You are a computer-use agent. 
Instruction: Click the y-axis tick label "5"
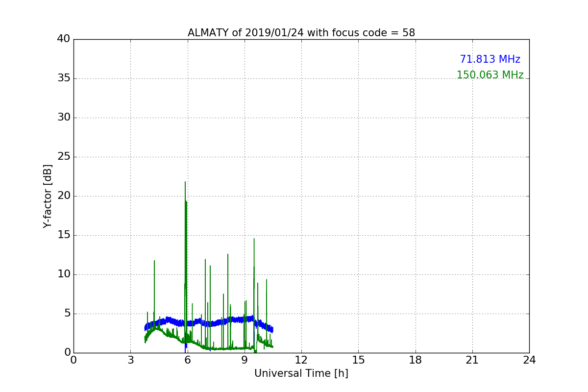[67, 314]
